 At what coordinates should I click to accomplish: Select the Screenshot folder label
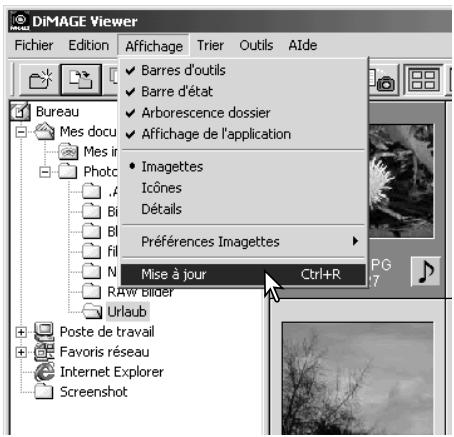(x=94, y=392)
